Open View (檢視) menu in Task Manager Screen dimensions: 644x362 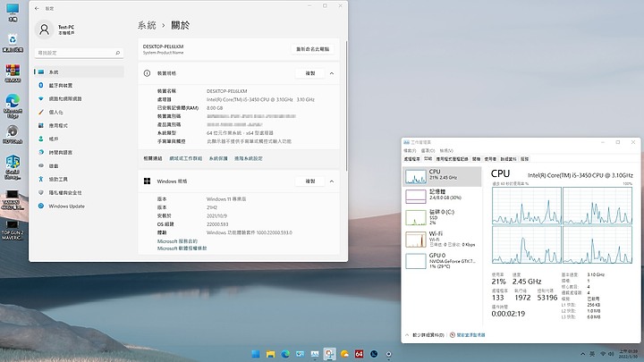pyautogui.click(x=446, y=151)
